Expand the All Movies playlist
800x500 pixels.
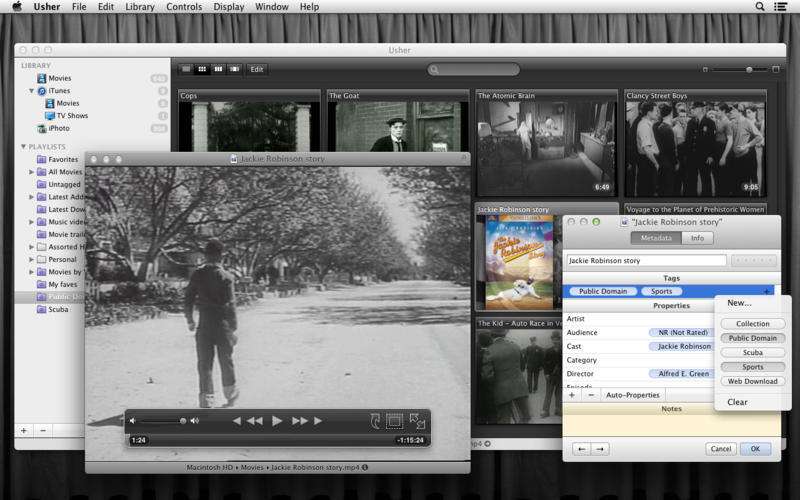point(31,172)
